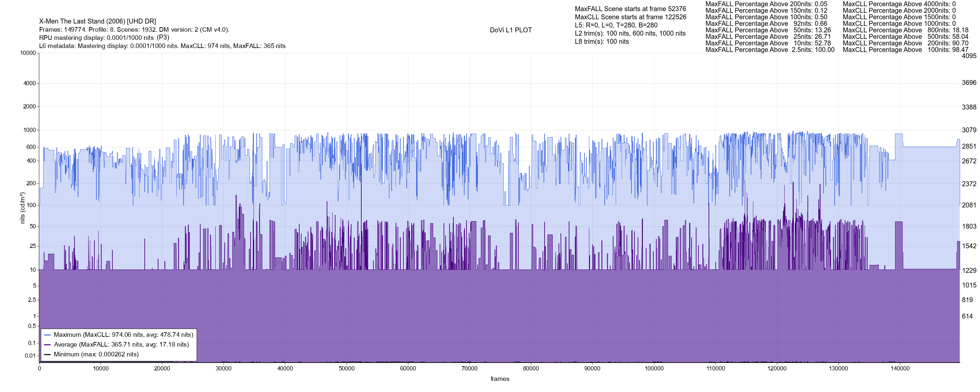
Task: Click the MaxFALL Scene starts at frame 52376 text
Action: (630, 9)
